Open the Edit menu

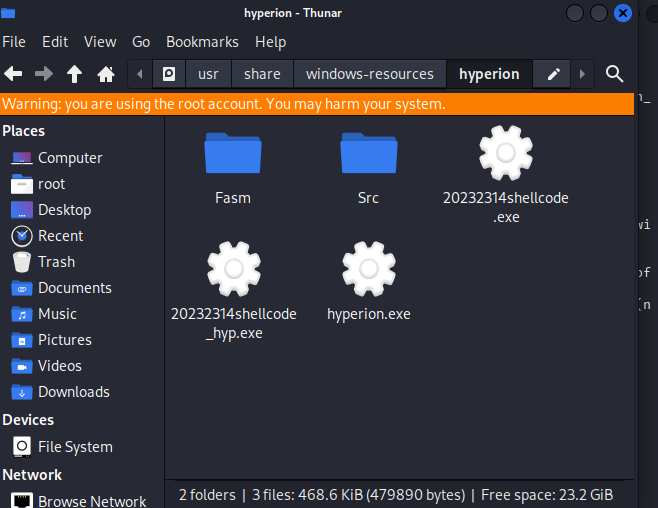pos(55,42)
